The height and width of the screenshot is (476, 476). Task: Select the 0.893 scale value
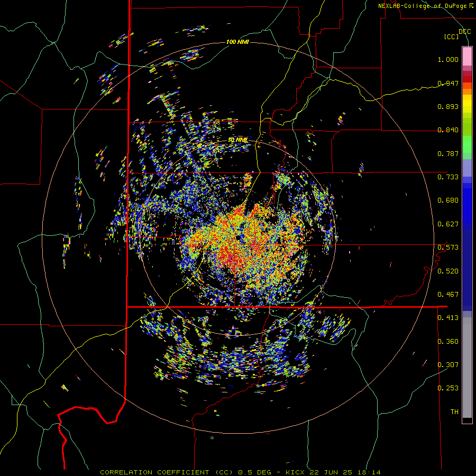click(x=448, y=106)
